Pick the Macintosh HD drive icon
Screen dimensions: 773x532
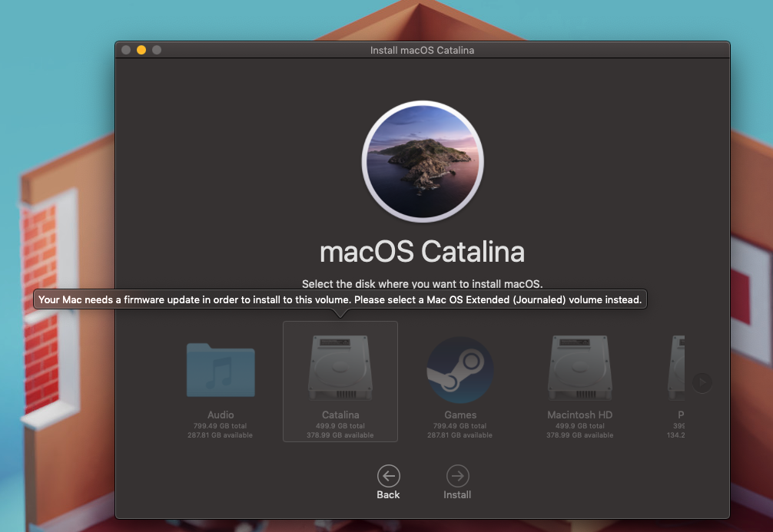click(579, 368)
